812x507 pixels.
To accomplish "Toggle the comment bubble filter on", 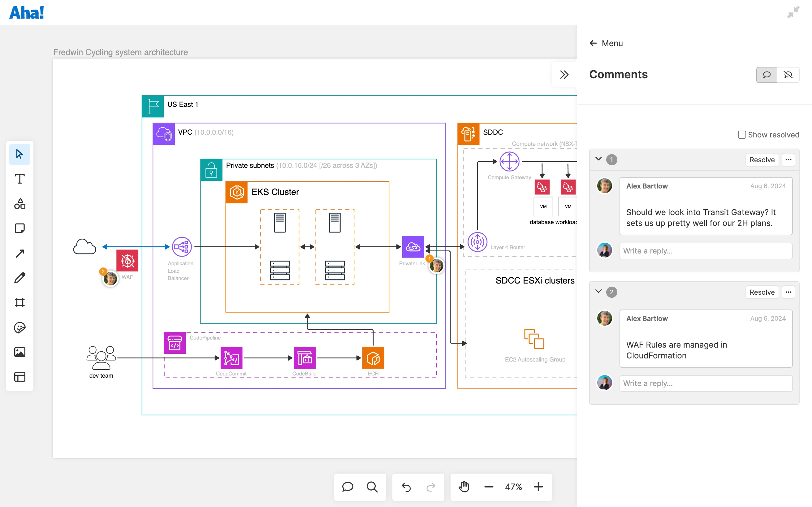I will pyautogui.click(x=767, y=74).
